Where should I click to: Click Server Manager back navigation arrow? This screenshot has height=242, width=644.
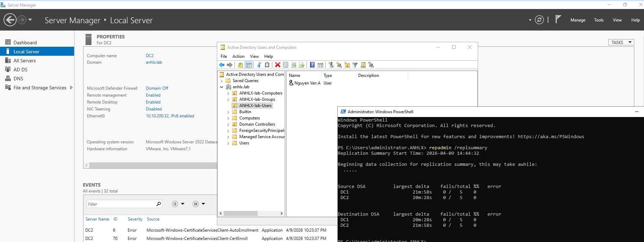click(x=10, y=20)
